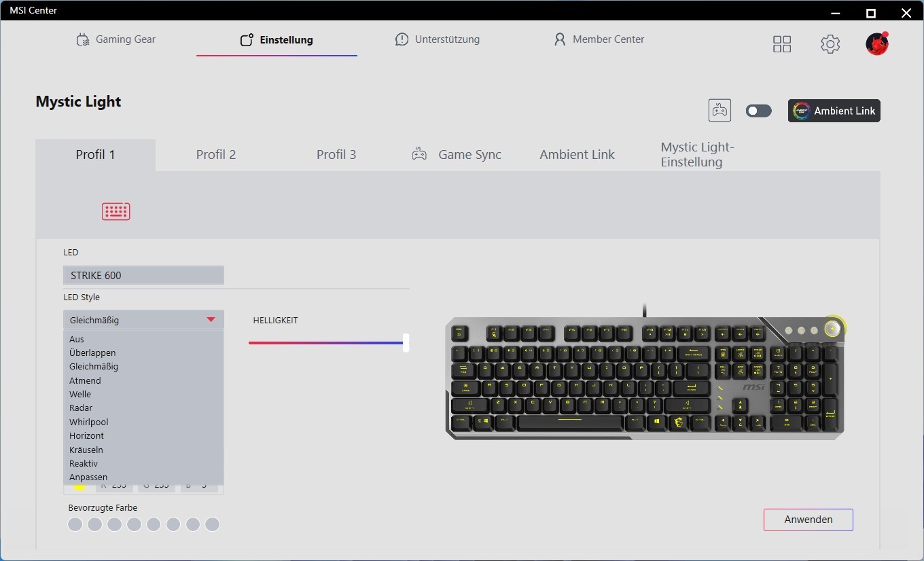Open the Unterstützung tab
The height and width of the screenshot is (561, 924).
pyautogui.click(x=438, y=39)
